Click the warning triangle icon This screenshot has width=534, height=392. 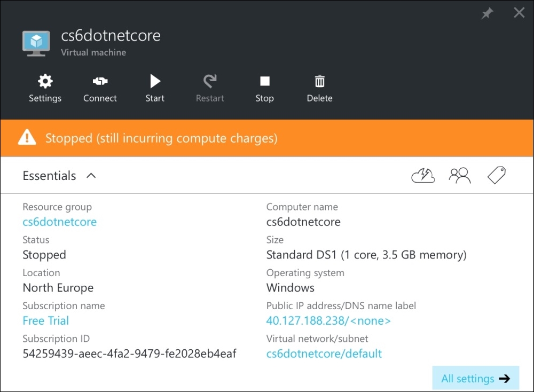point(27,138)
